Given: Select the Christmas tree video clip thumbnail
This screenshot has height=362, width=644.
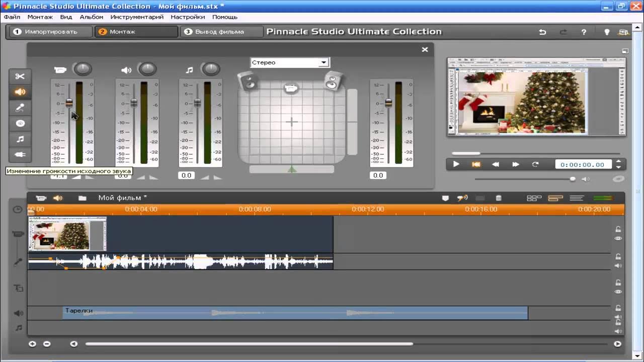Looking at the screenshot, I should (x=67, y=234).
